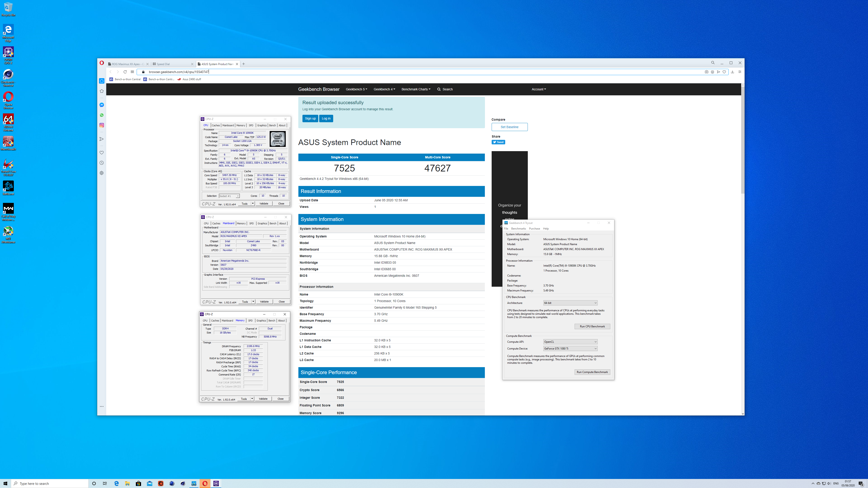
Task: Click snapshot camera icon in address bar
Action: pyautogui.click(x=707, y=72)
